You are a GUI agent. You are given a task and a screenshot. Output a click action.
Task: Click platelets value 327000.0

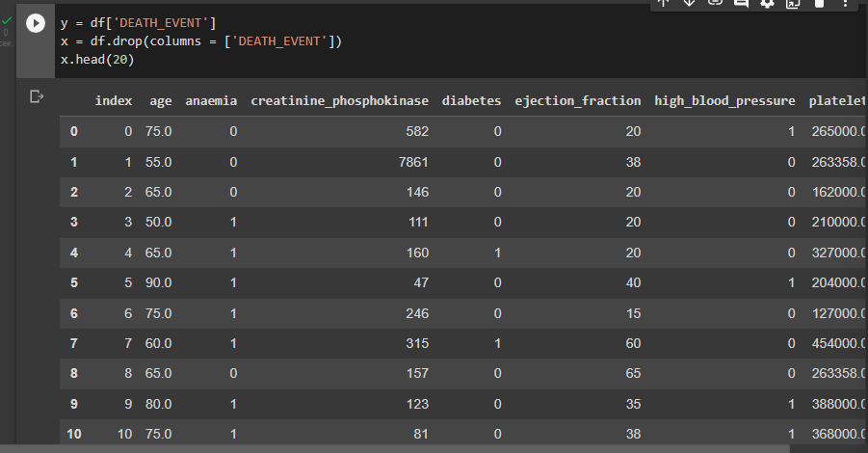838,253
